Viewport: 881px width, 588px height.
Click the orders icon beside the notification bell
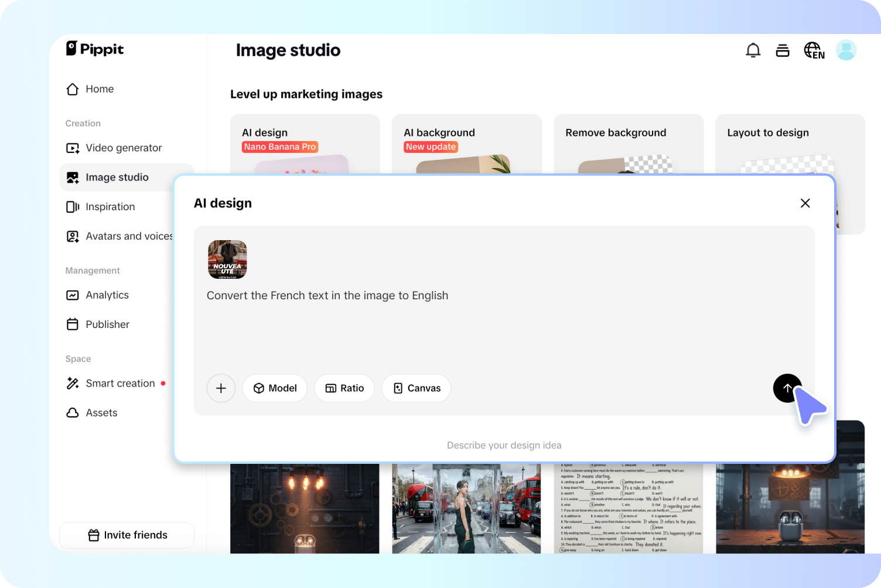(x=783, y=50)
